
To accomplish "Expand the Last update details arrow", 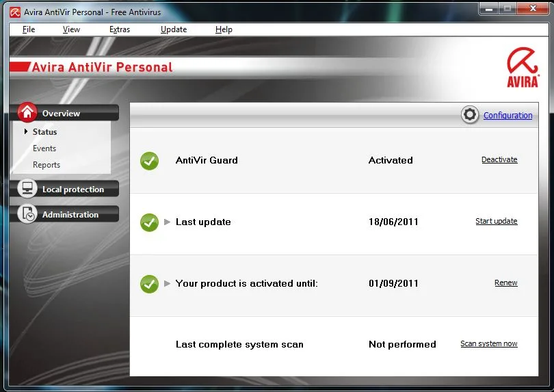I will [167, 222].
